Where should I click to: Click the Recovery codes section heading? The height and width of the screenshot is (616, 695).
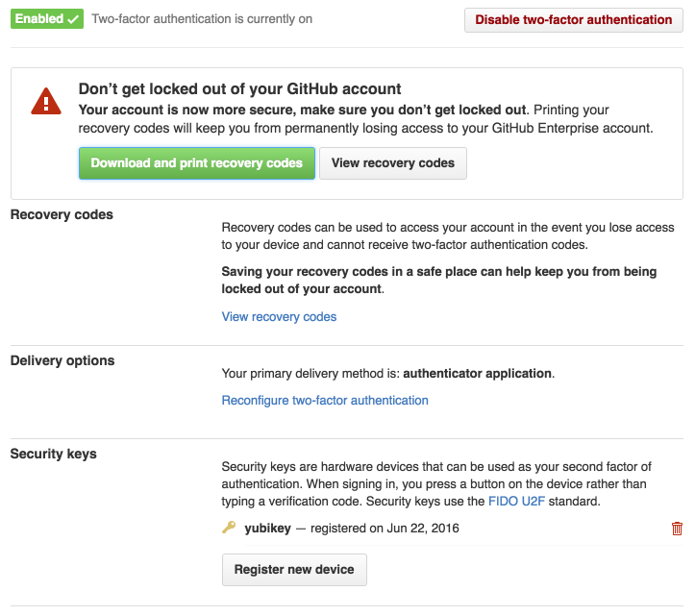coord(62,214)
